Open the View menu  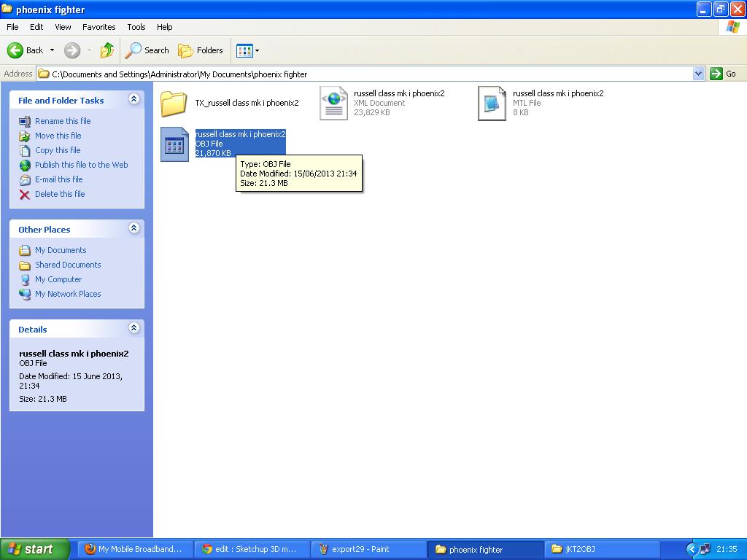click(63, 27)
